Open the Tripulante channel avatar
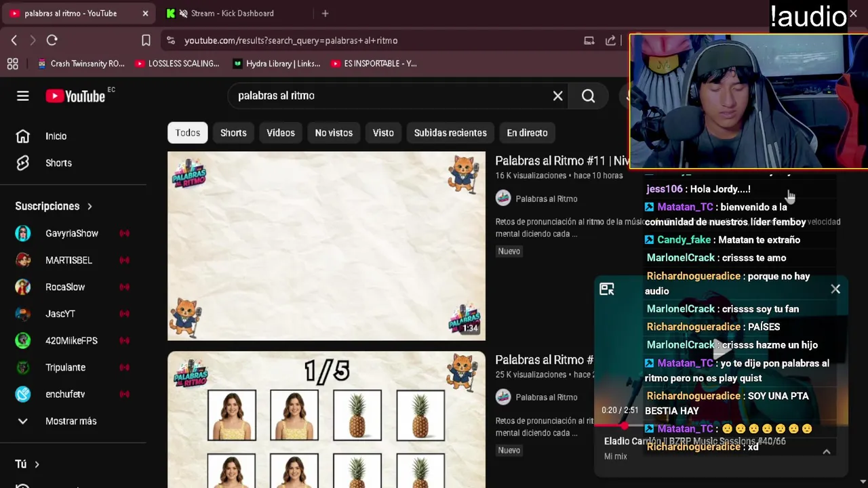Screen dimensions: 868x488 point(23,367)
